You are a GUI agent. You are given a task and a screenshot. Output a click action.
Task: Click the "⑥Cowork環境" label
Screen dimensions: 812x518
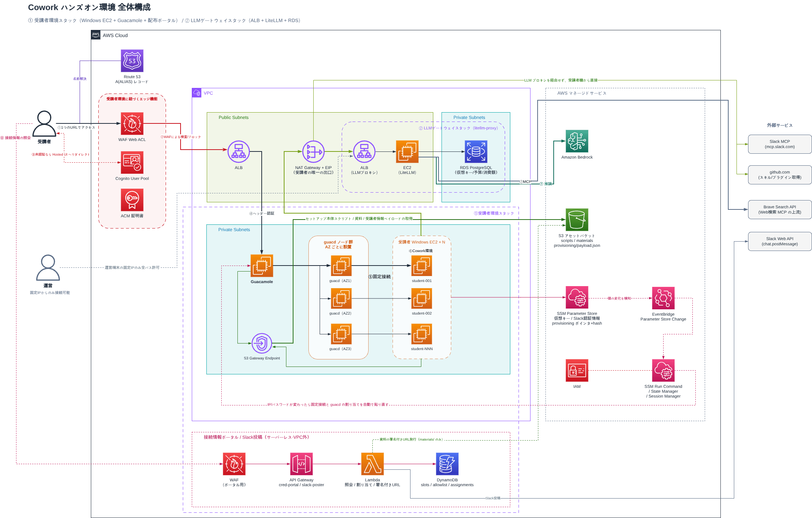[x=421, y=251]
